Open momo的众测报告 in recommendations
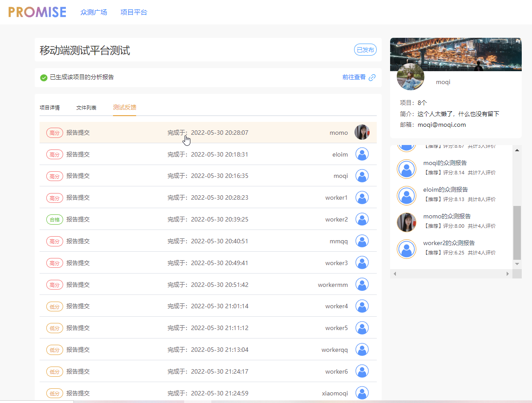The image size is (532, 403). tap(447, 216)
